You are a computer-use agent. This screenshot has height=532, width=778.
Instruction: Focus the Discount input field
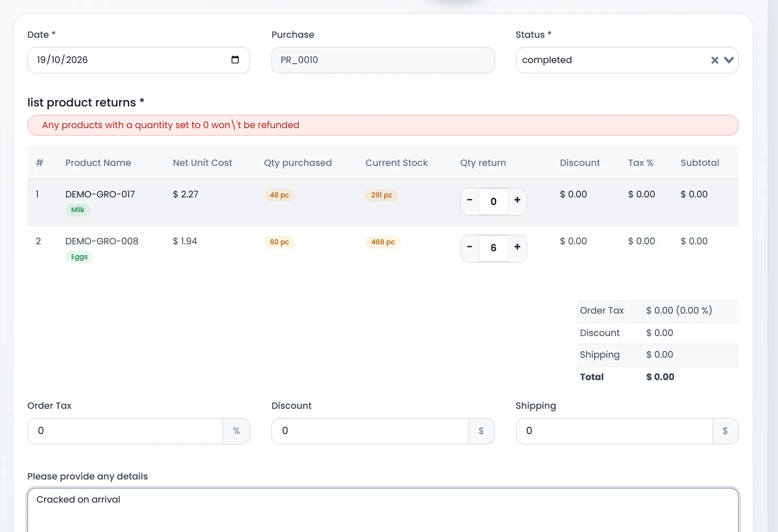click(x=370, y=431)
